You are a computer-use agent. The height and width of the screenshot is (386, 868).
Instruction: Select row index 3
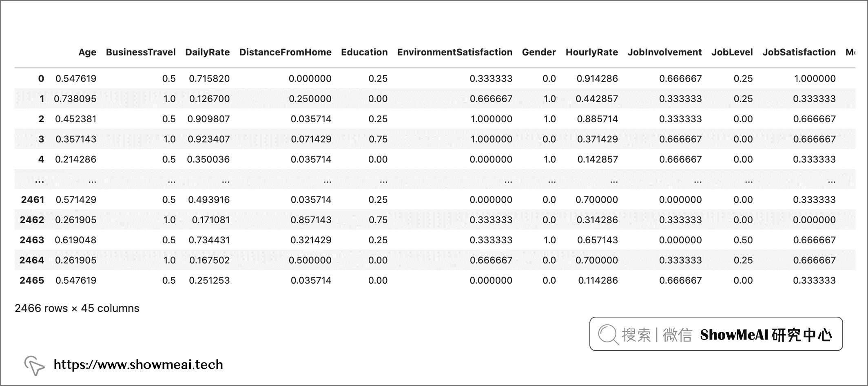pyautogui.click(x=41, y=139)
